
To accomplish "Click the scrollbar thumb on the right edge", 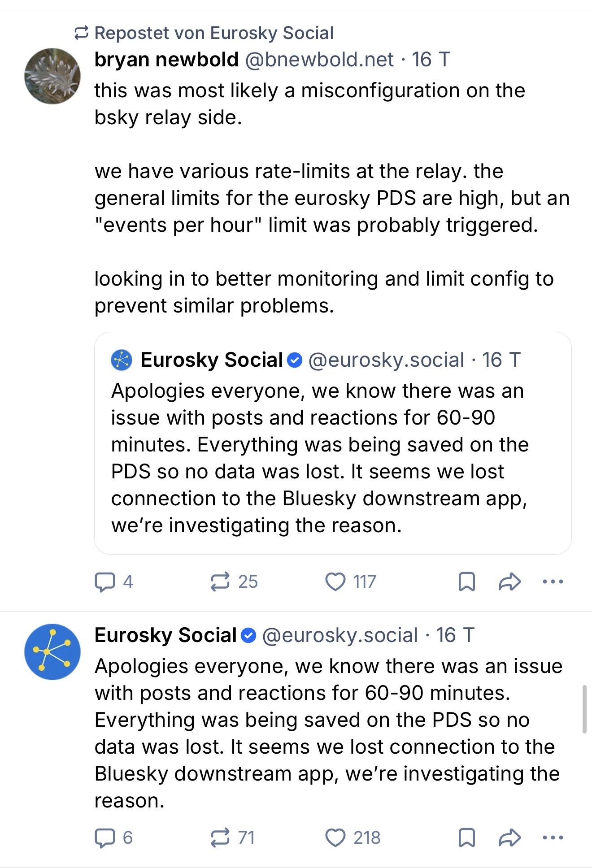I will pos(584,709).
